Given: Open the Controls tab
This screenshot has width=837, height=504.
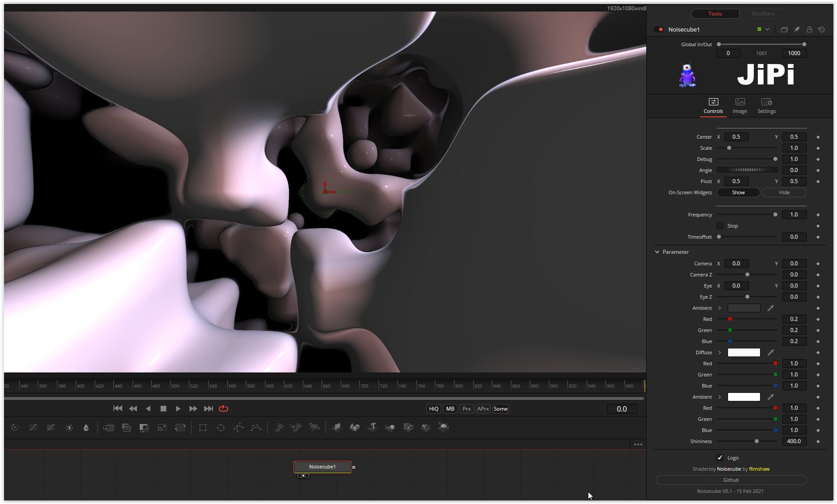Looking at the screenshot, I should [713, 106].
